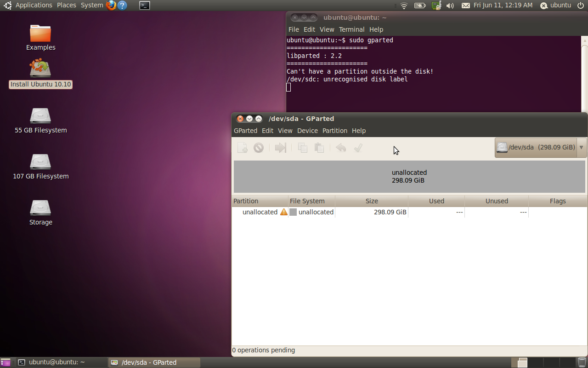The height and width of the screenshot is (368, 588).
Task: Launch Firefox from the top panel
Action: (111, 6)
